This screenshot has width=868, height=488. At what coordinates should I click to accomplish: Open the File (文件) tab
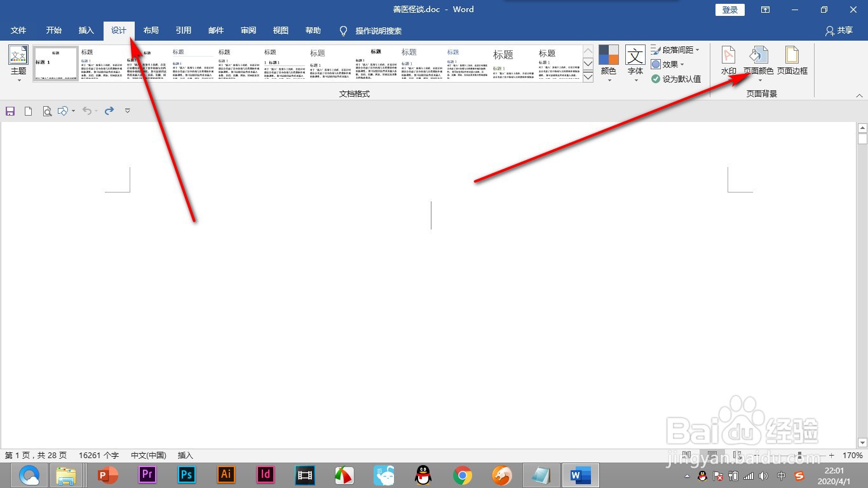click(x=18, y=30)
